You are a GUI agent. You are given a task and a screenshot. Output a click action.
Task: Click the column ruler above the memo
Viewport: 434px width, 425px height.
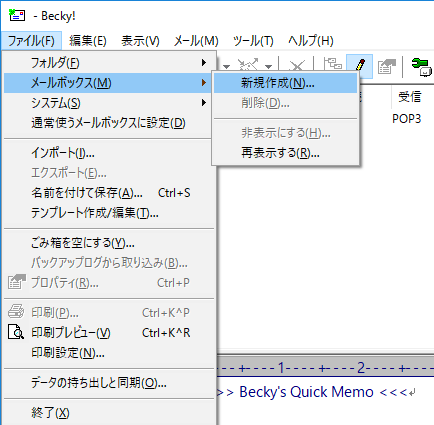pyautogui.click(x=325, y=368)
